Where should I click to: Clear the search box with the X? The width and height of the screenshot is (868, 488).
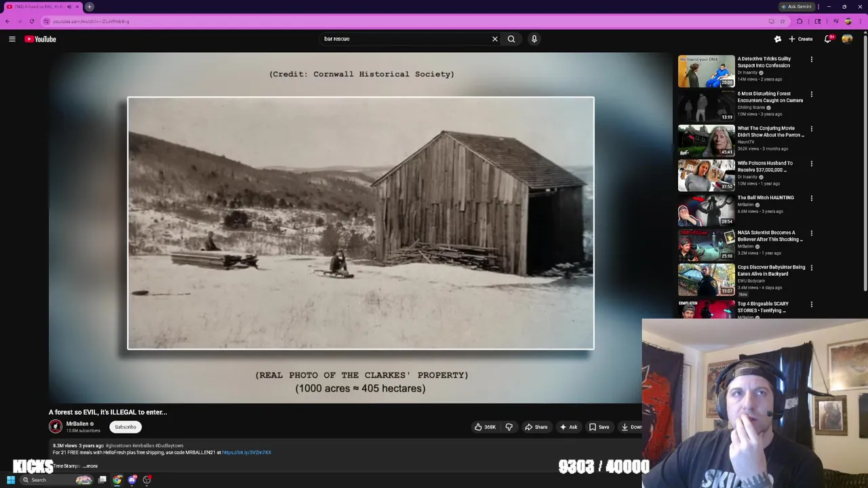[495, 39]
